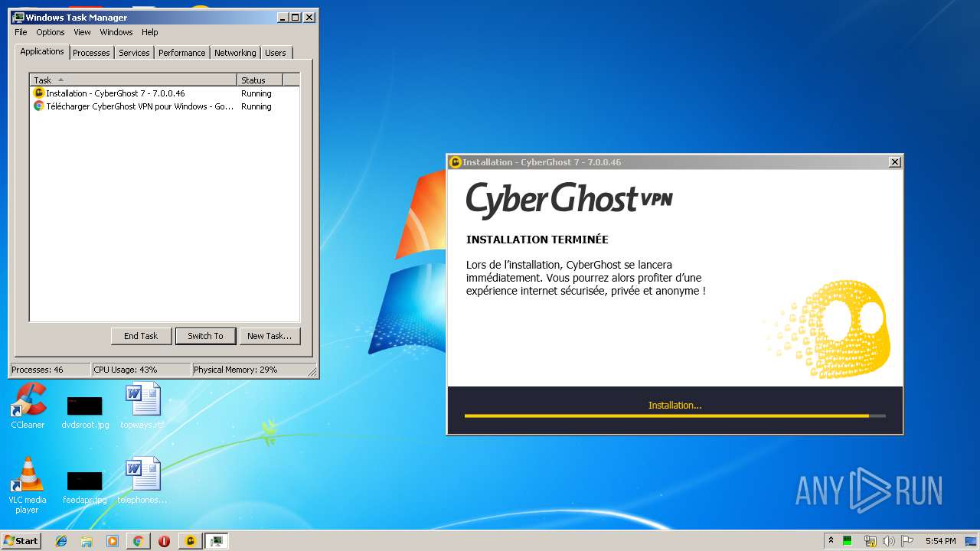Maximize the Windows Task Manager window
Image resolution: width=980 pixels, height=551 pixels.
click(295, 17)
